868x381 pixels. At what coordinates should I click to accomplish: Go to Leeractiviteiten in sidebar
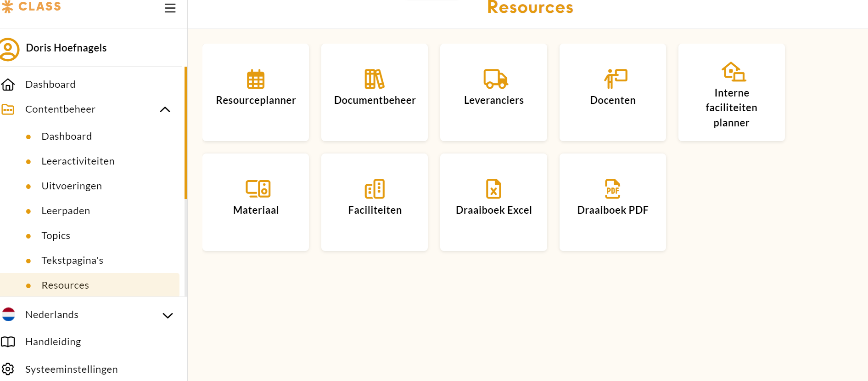[x=78, y=161]
